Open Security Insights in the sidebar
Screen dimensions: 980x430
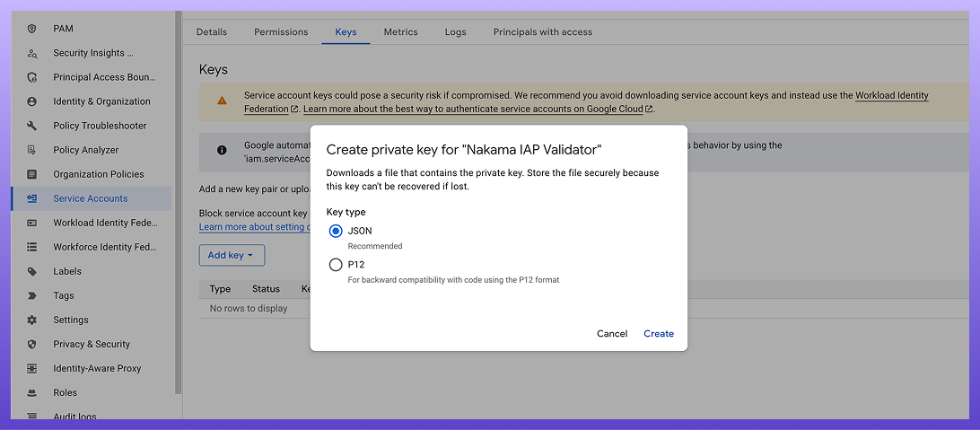click(92, 53)
